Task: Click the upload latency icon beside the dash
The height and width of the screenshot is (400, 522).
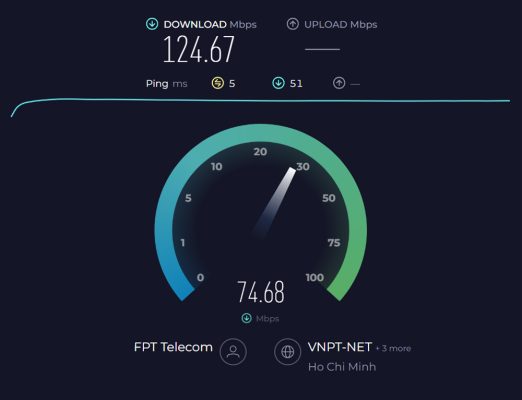Action: point(339,83)
